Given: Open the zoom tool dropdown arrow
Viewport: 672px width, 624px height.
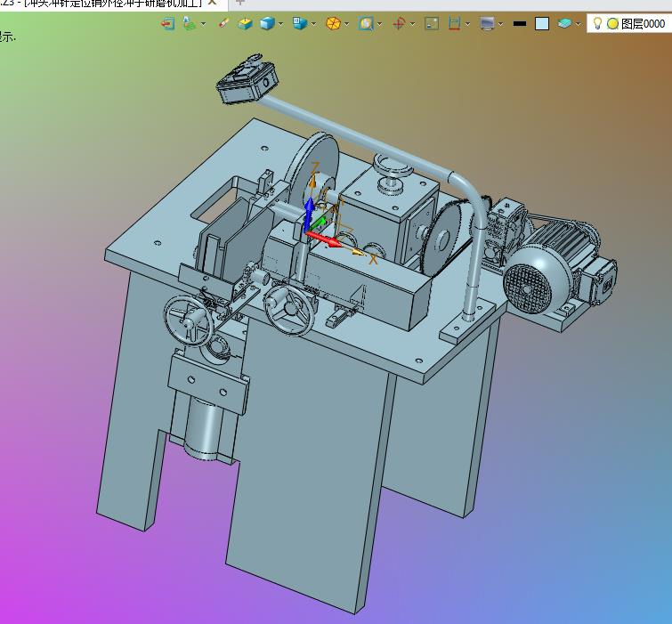Looking at the screenshot, I should coord(380,23).
